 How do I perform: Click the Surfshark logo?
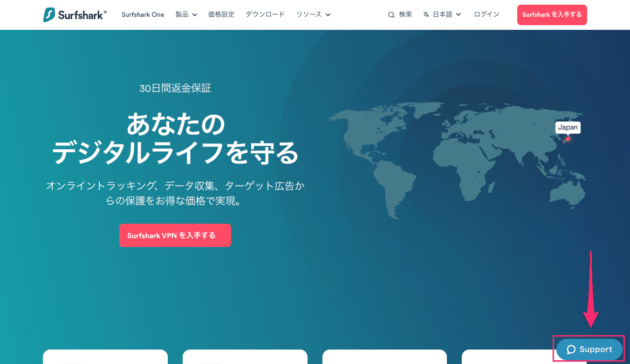pos(75,15)
